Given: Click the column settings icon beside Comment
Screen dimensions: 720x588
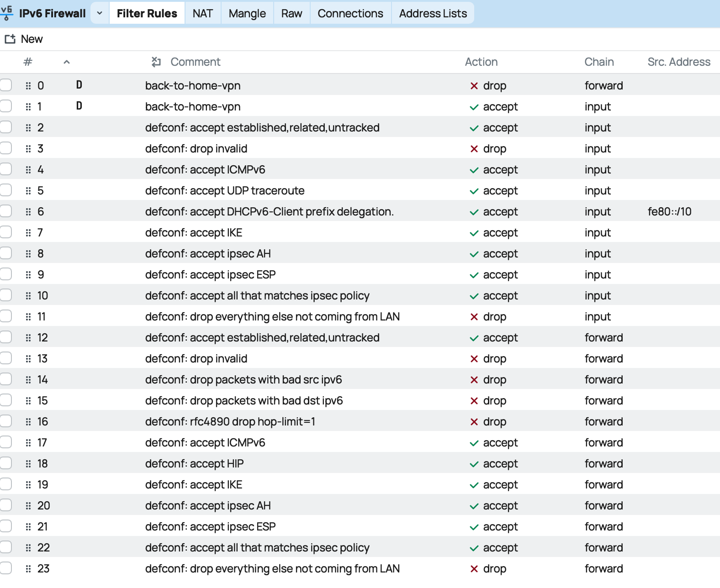Looking at the screenshot, I should 156,62.
